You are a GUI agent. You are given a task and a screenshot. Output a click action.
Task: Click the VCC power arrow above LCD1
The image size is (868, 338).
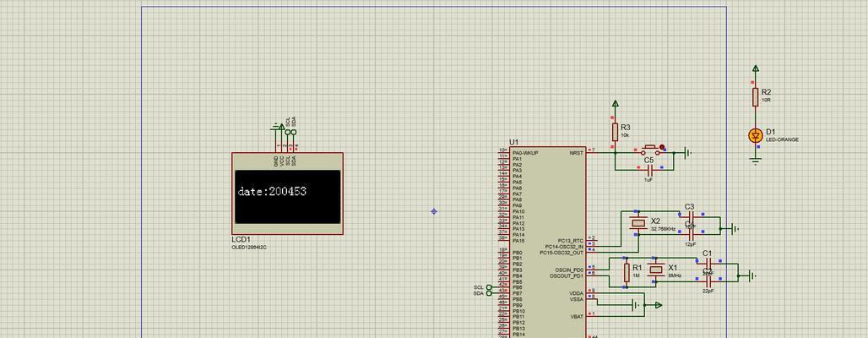(x=282, y=127)
